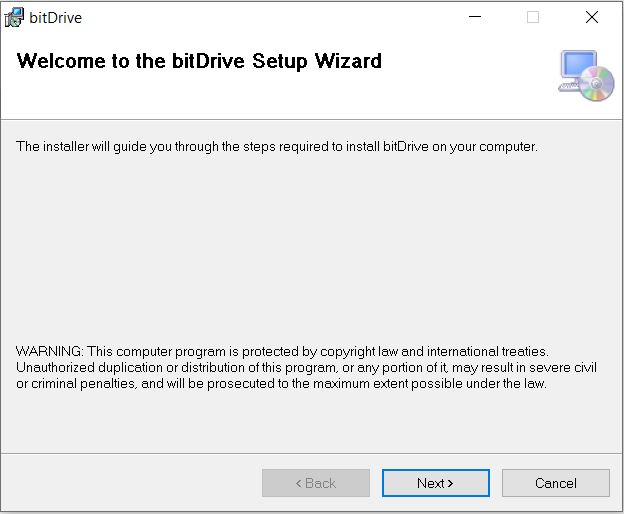Click the greyed-out maximize box
The height and width of the screenshot is (514, 624).
[533, 17]
